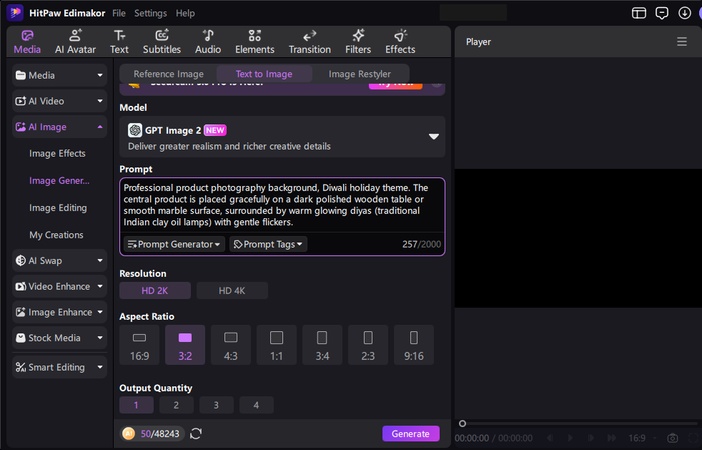Click the AI credits coin icon
Image resolution: width=702 pixels, height=450 pixels.
click(128, 433)
